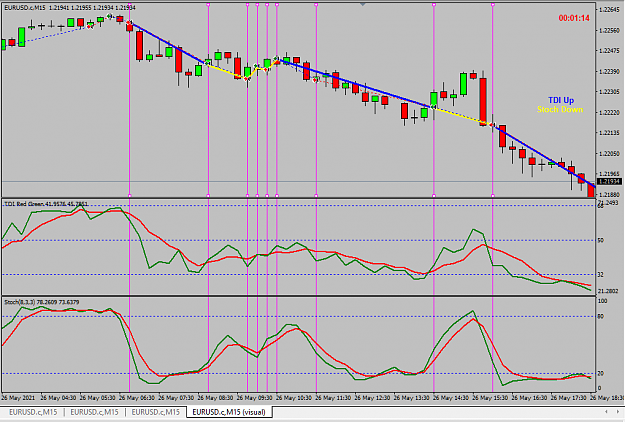Click price scale value 1.22475

click(609, 51)
